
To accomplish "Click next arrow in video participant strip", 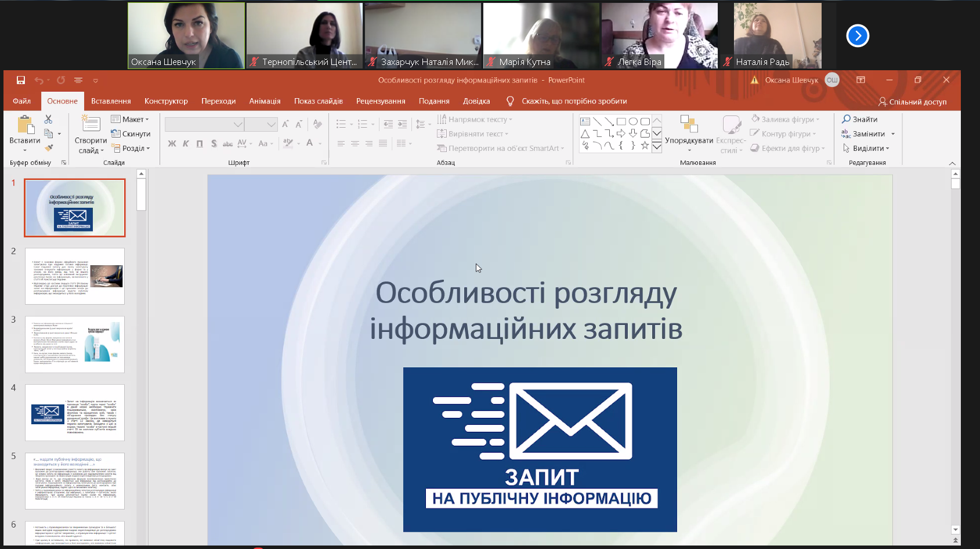I will click(857, 36).
